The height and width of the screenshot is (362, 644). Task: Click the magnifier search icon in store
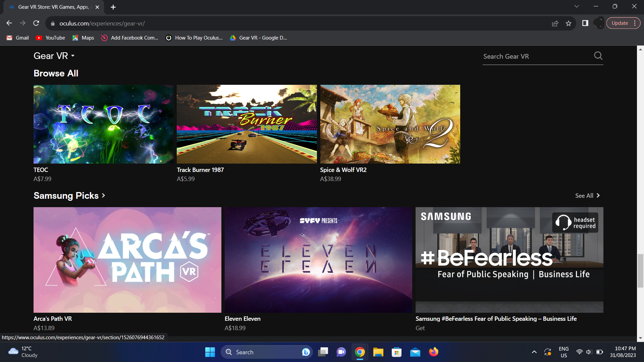click(598, 56)
